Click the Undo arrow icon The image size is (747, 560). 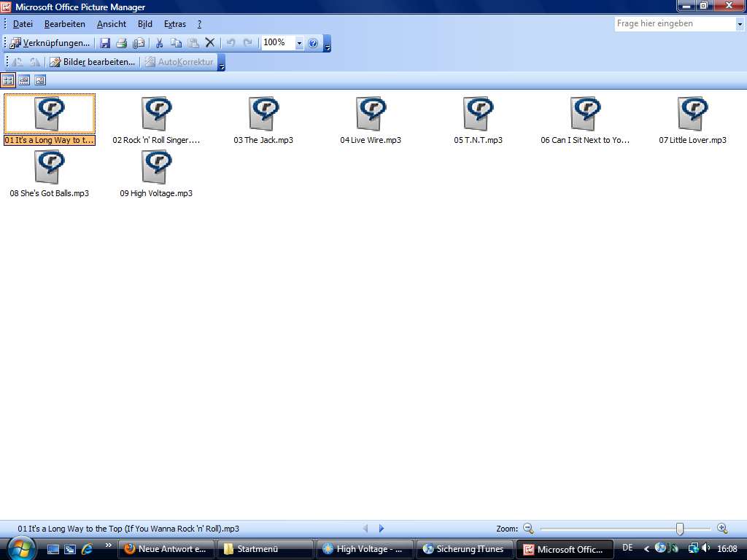[x=231, y=43]
